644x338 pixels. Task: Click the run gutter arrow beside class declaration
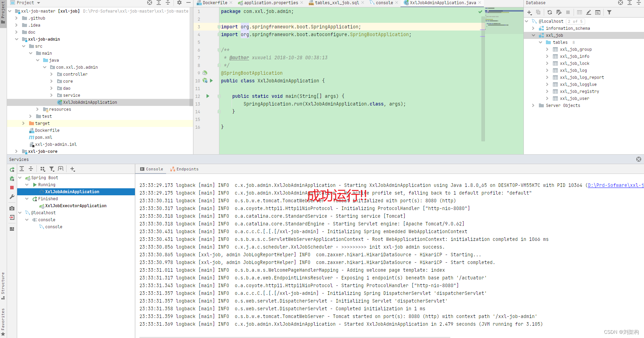[x=211, y=81]
